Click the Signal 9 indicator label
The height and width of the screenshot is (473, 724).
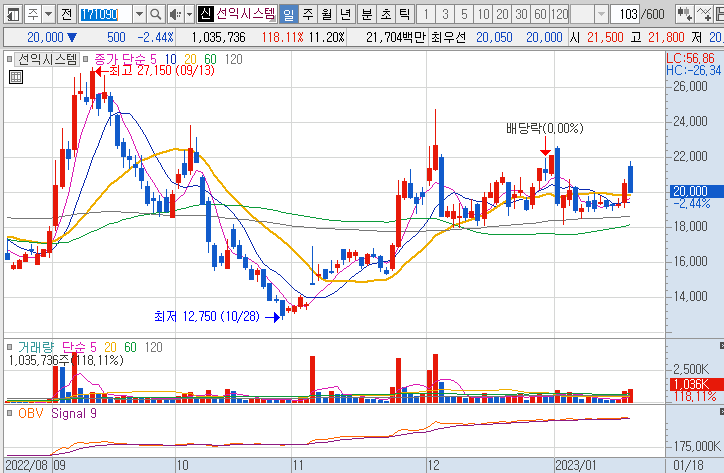(x=74, y=413)
